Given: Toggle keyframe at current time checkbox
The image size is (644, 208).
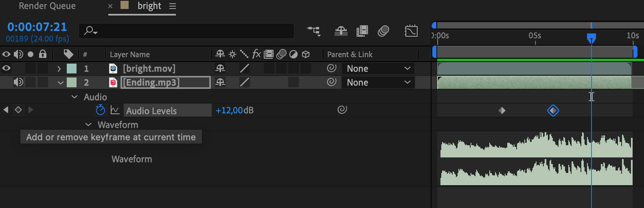Looking at the screenshot, I should [x=18, y=110].
